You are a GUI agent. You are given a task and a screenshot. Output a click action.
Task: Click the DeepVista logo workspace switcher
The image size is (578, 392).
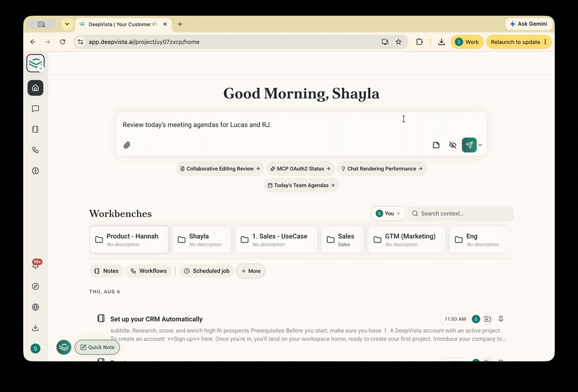(x=35, y=64)
